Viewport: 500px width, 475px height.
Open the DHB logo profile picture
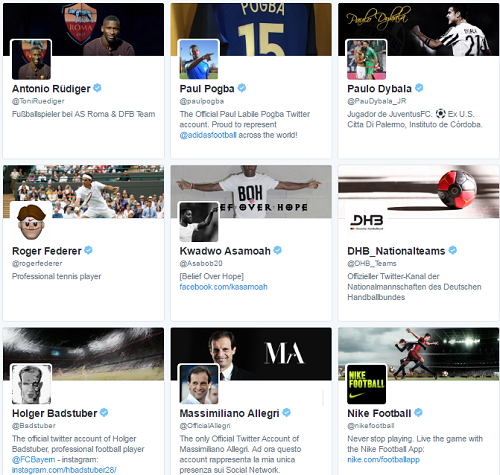click(x=367, y=222)
